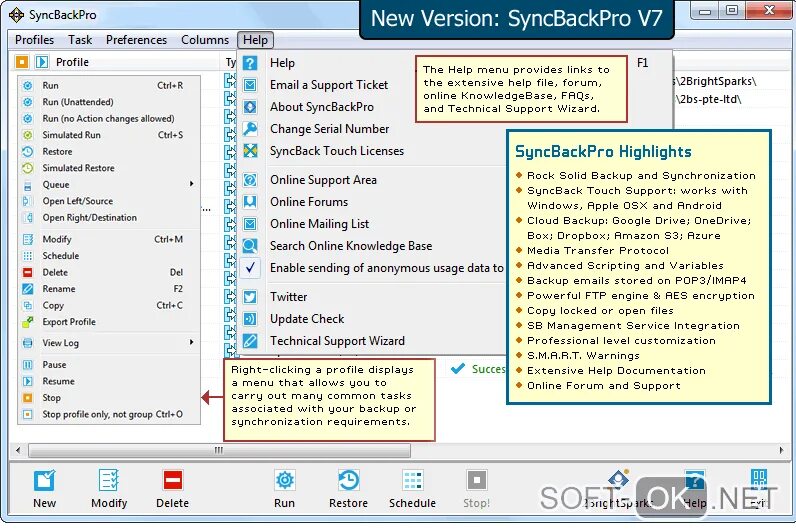Viewport: 796px width, 530px height.
Task: Click the blue play icon beside Profile header
Action: [x=42, y=62]
